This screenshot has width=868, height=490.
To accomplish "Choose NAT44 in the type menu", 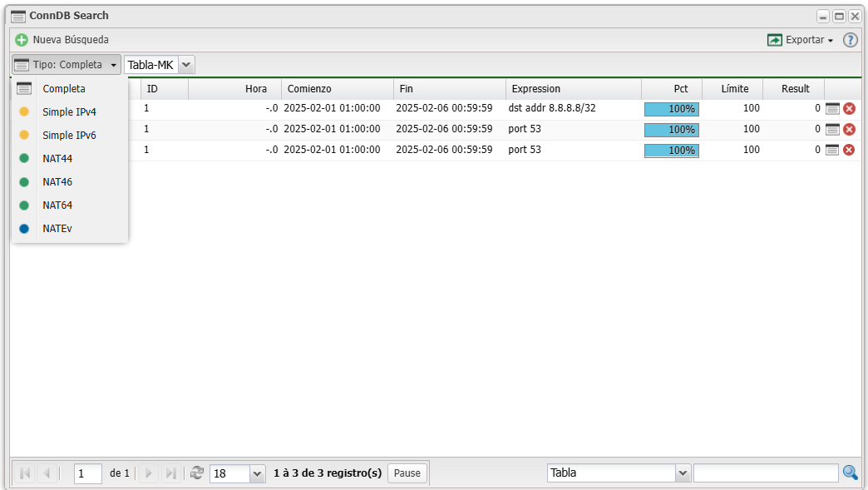I will coord(57,158).
